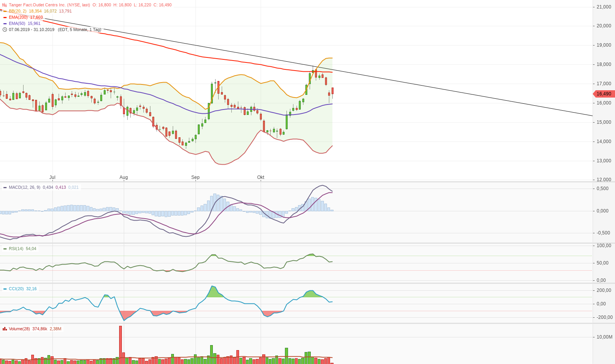Click the MACD legend line marker

click(5, 187)
